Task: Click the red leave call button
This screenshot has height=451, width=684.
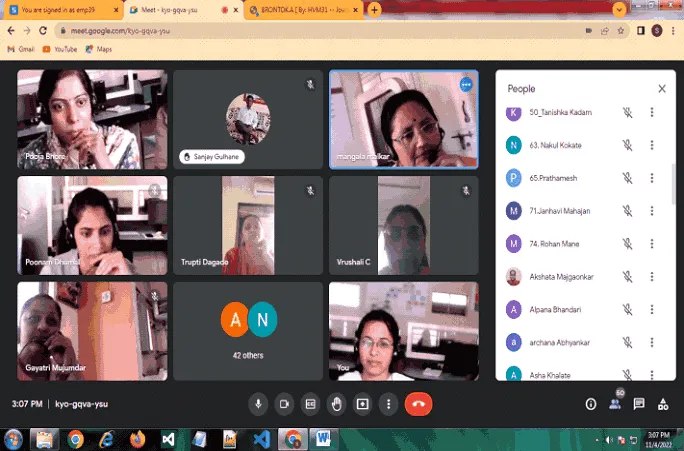Action: 418,404
